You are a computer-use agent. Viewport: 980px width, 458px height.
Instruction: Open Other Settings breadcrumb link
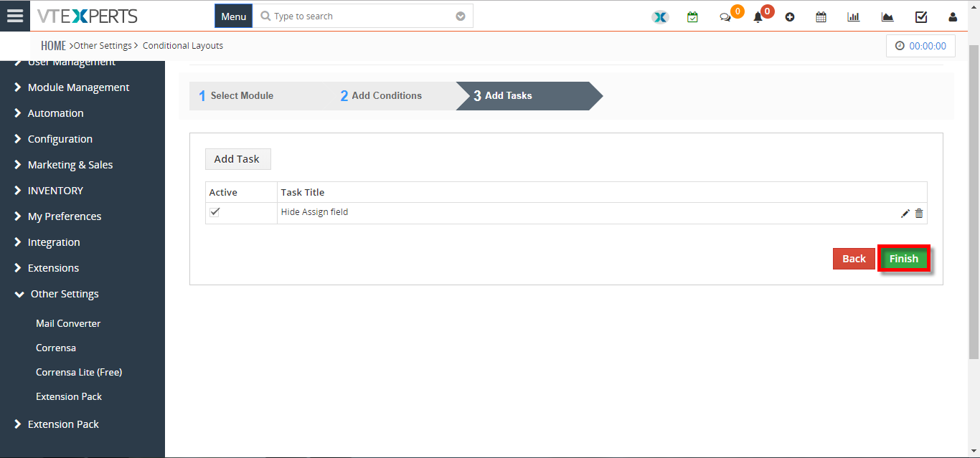(x=103, y=46)
